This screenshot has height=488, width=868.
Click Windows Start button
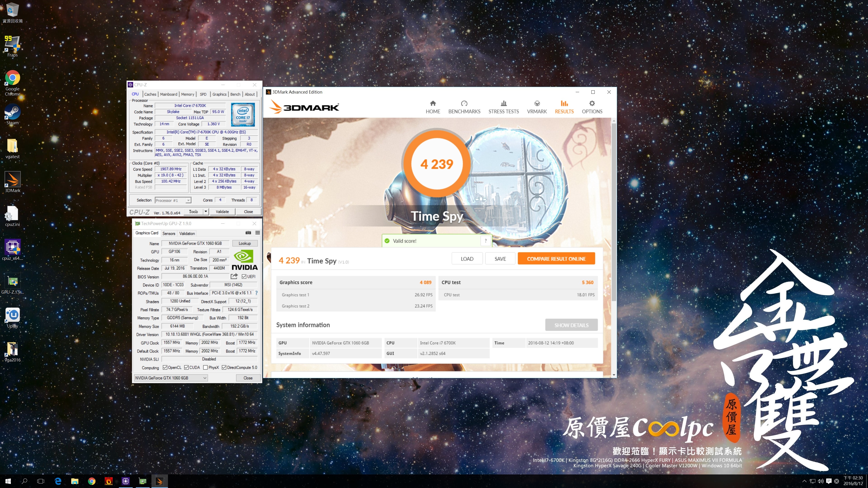coord(8,481)
